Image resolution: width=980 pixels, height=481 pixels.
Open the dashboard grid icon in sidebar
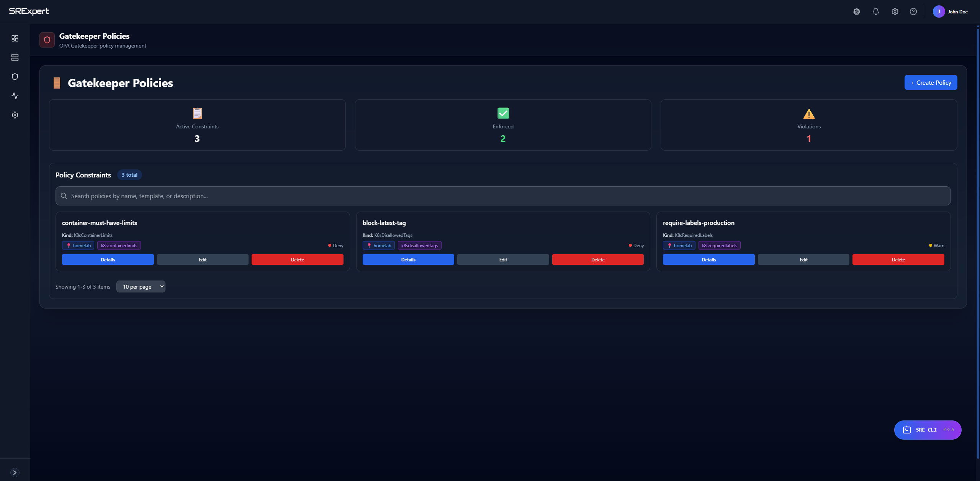tap(15, 38)
